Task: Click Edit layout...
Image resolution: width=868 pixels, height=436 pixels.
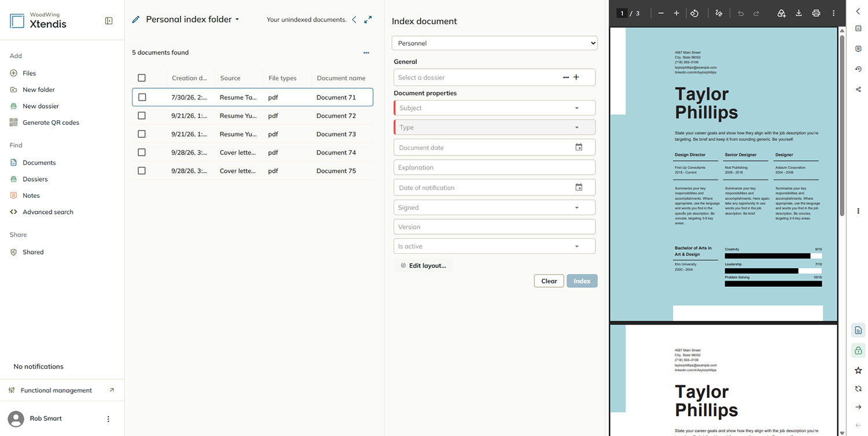Action: tap(424, 265)
